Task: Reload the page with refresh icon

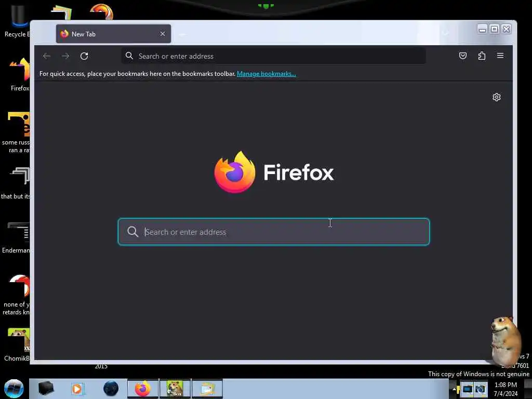Action: pyautogui.click(x=84, y=56)
